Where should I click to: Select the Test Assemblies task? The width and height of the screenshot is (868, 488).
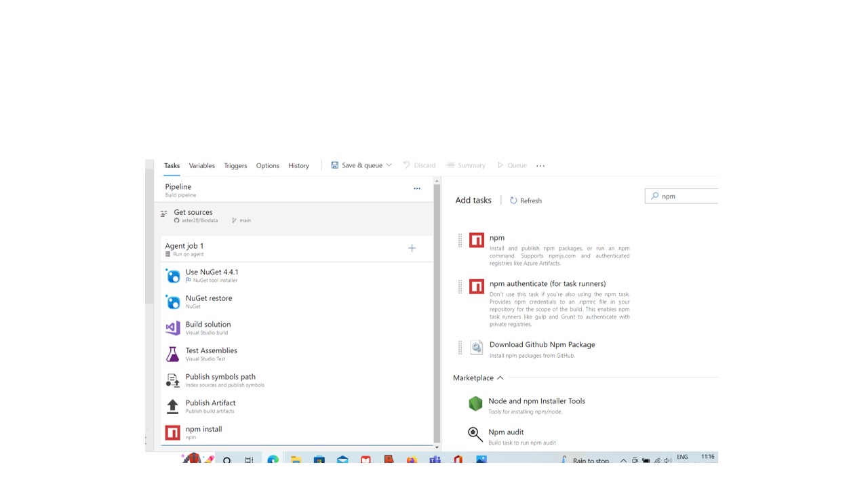[x=297, y=354]
